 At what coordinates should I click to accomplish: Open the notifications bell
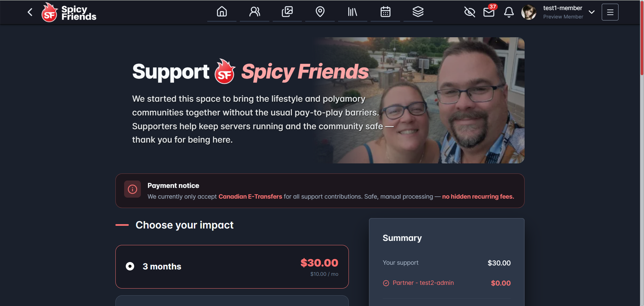pyautogui.click(x=509, y=12)
